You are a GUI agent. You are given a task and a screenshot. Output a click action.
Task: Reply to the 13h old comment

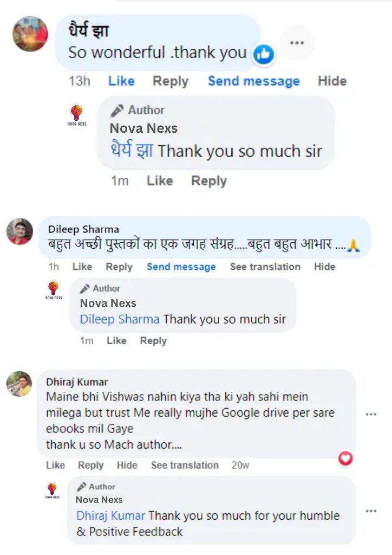point(171,81)
